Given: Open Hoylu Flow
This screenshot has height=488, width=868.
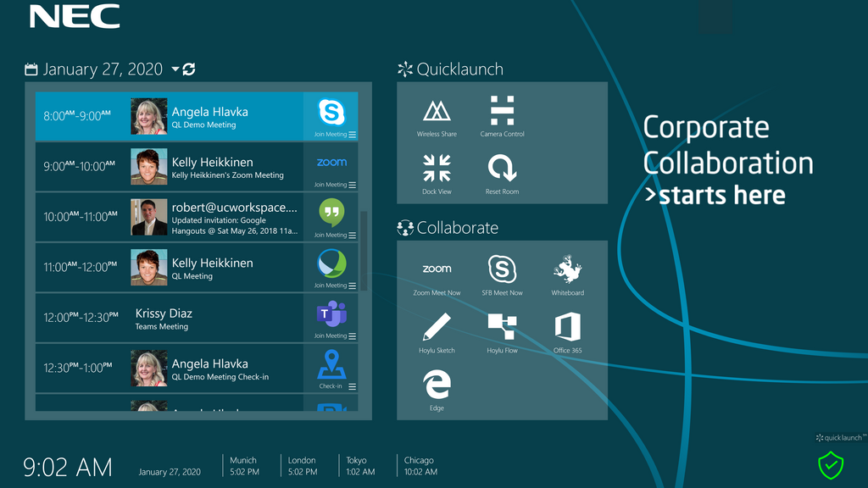Looking at the screenshot, I should (x=502, y=333).
